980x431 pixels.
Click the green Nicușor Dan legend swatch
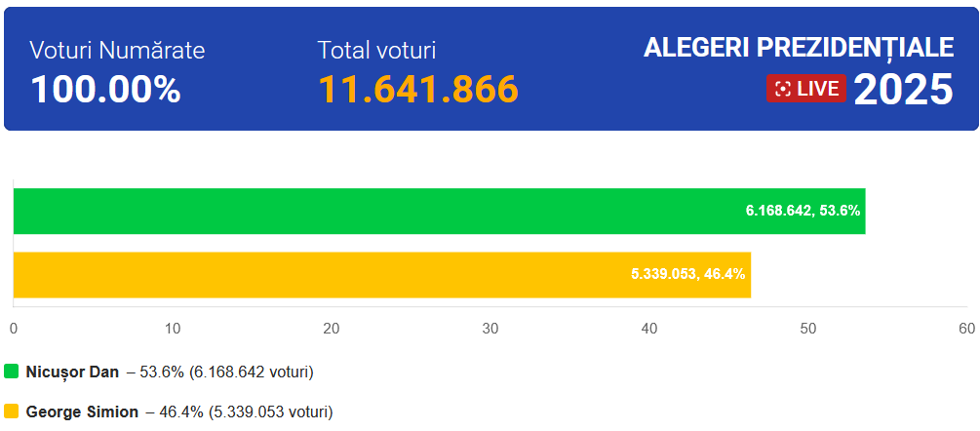tap(12, 372)
